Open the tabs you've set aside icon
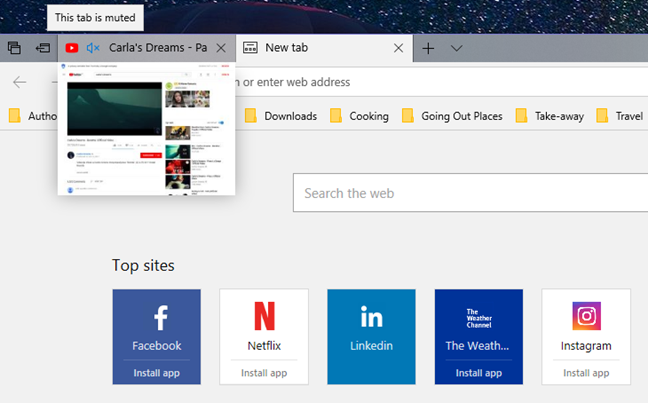The width and height of the screenshot is (648, 403). (14, 48)
